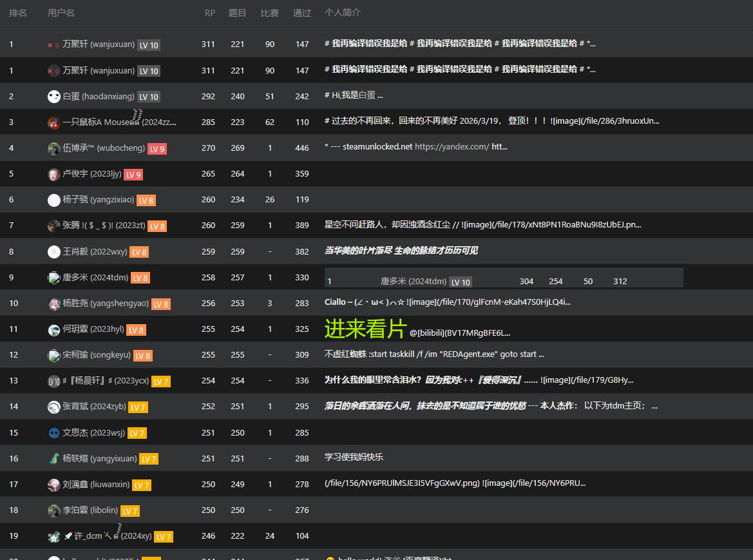Click 刘漓鑫 (liuwanxin) avatar icon
Viewport: 753px width, 560px height.
coord(54,485)
